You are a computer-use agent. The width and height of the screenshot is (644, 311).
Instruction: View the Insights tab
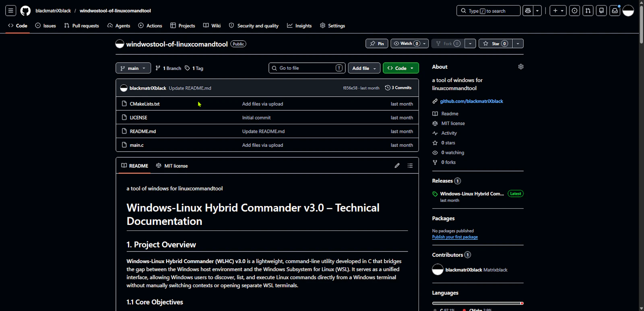click(x=299, y=26)
